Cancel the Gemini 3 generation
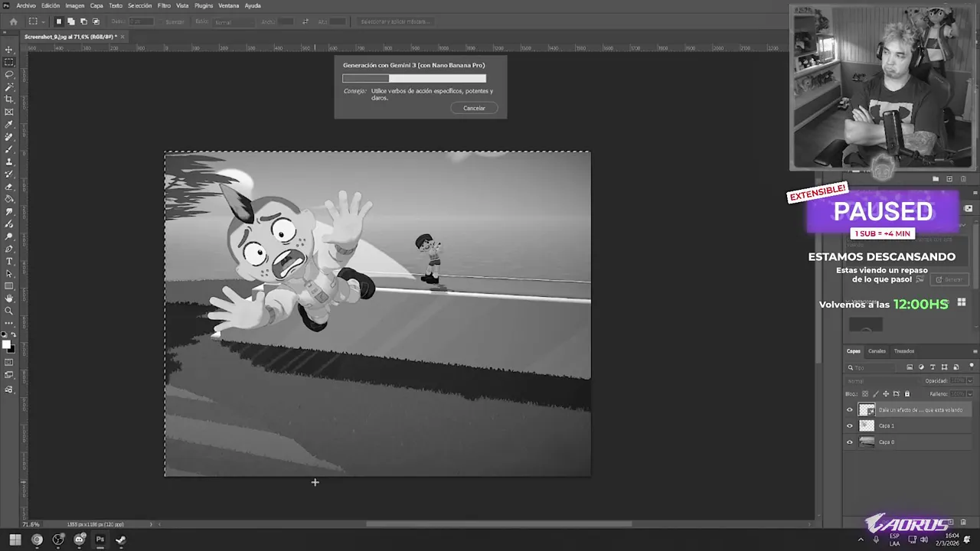Viewport: 980px width, 551px height. pyautogui.click(x=474, y=108)
